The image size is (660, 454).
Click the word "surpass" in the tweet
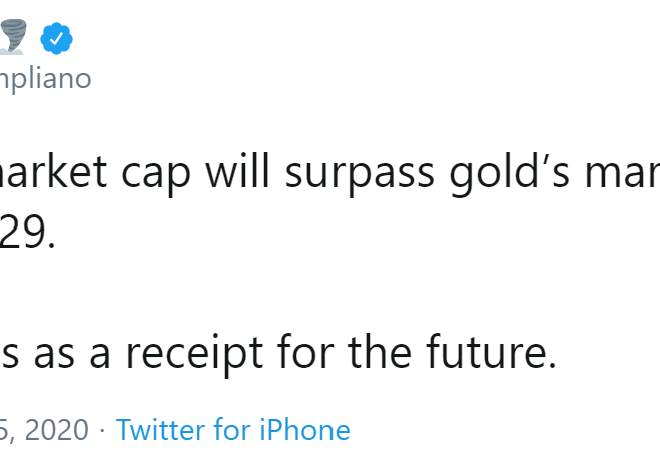point(359,173)
